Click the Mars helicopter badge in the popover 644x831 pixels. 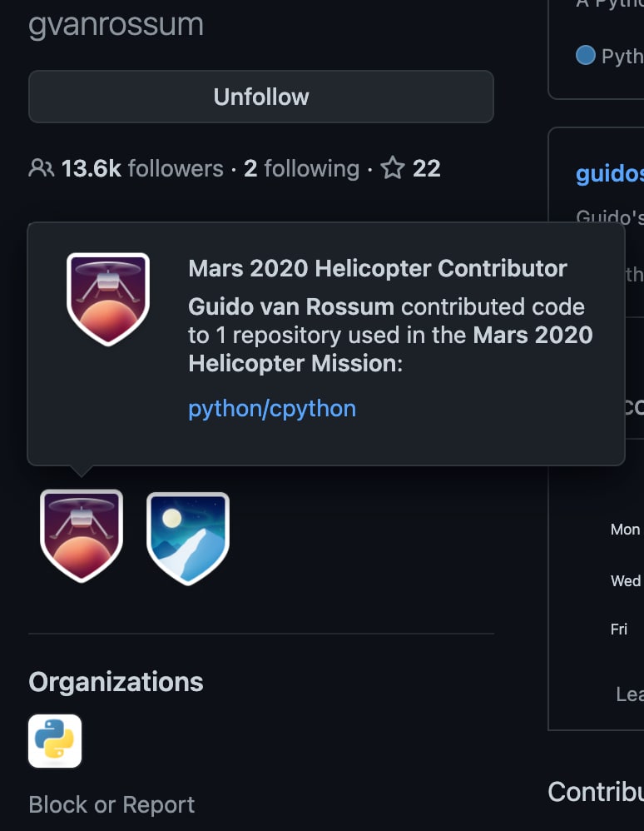pos(108,299)
